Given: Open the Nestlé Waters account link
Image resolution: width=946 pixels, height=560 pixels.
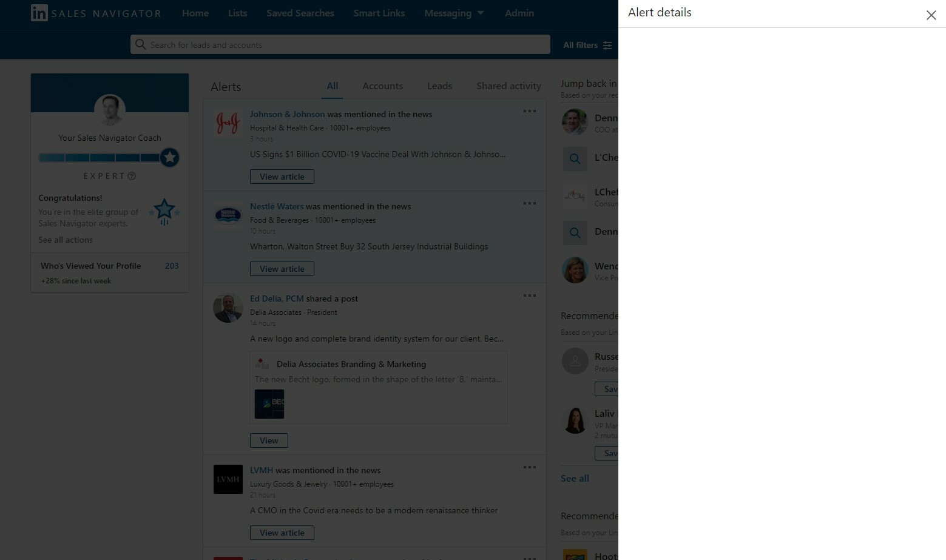Looking at the screenshot, I should 277,206.
